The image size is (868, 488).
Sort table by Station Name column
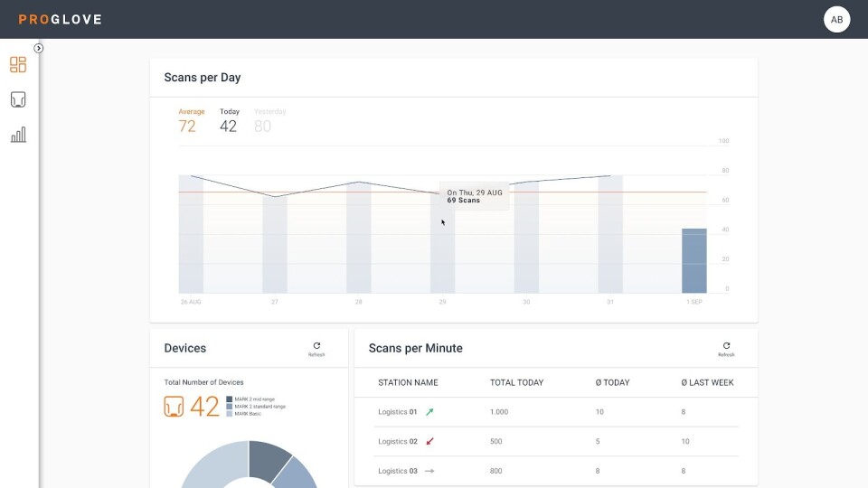coord(408,382)
